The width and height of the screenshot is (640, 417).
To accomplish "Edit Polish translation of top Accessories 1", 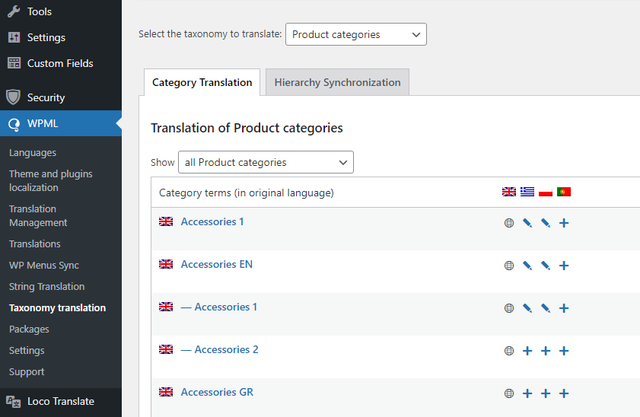I will [x=546, y=223].
